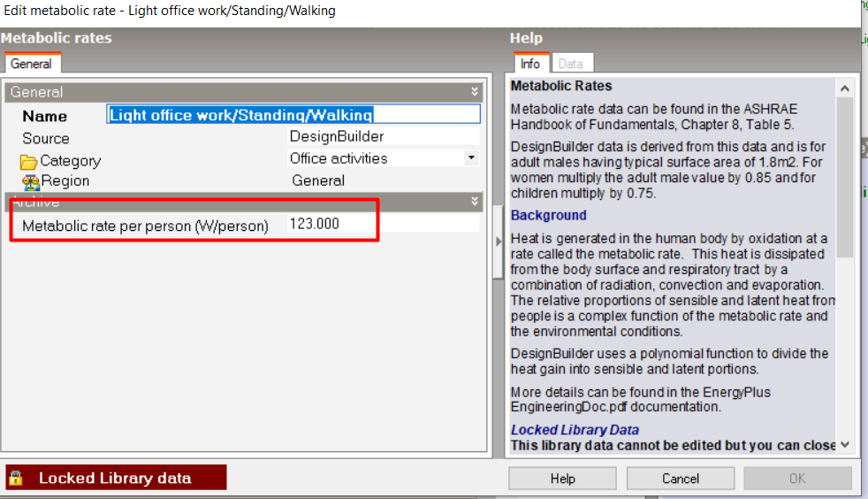Click the Locked Library Data heading link
Viewport: 868px width, 499px height.
pos(575,430)
